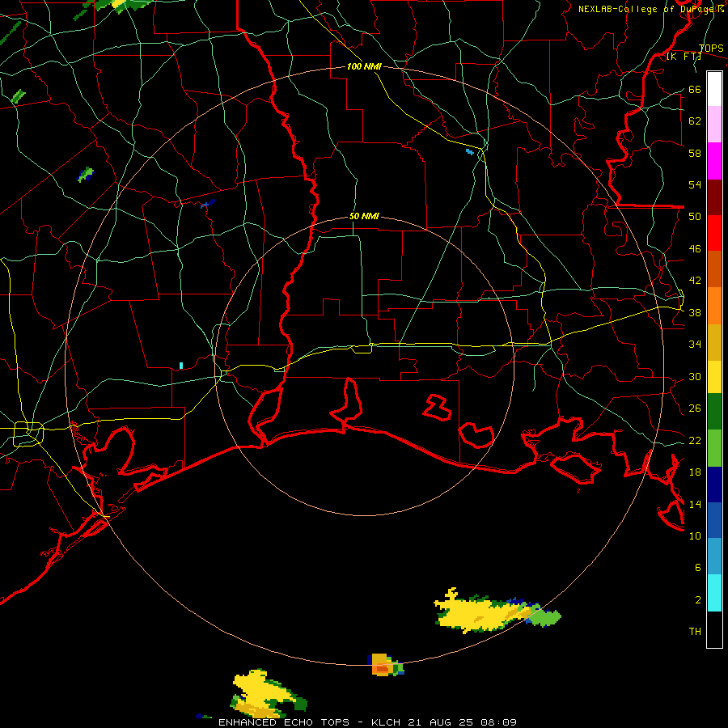The width and height of the screenshot is (728, 728).
Task: Click the orange 38 legend swatch
Action: (x=714, y=306)
